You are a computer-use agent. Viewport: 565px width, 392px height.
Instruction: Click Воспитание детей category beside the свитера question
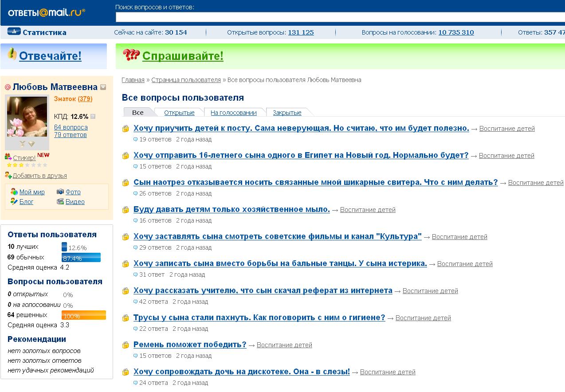point(536,183)
